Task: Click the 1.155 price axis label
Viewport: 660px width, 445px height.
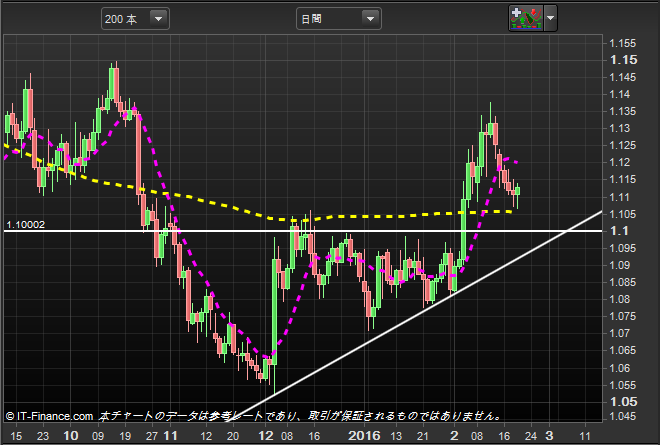Action: (623, 43)
